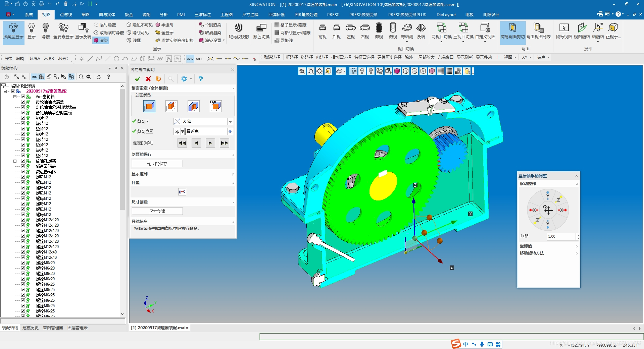Click 框选择 in selection toolbar
644x349 pixels.
click(292, 57)
